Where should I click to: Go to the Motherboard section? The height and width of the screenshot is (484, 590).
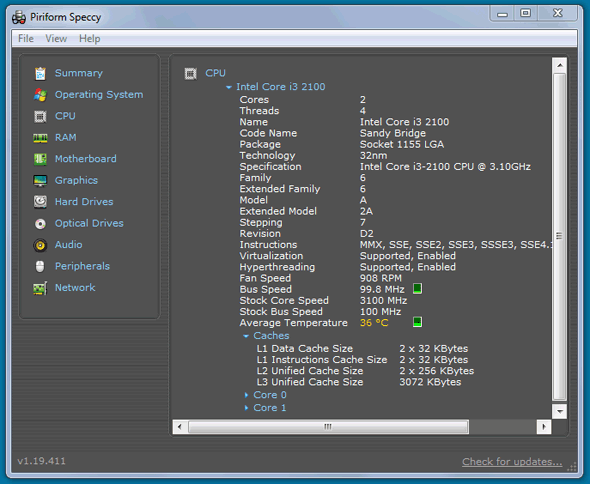pyautogui.click(x=85, y=159)
